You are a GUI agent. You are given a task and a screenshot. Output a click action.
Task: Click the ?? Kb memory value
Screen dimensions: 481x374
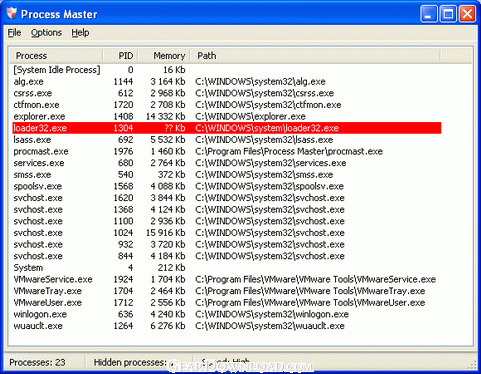tap(175, 128)
